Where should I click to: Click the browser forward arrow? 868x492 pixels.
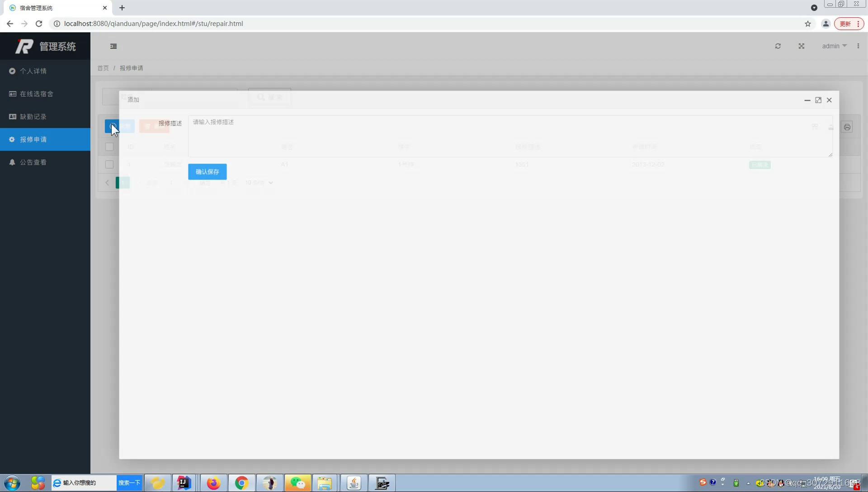coord(24,24)
